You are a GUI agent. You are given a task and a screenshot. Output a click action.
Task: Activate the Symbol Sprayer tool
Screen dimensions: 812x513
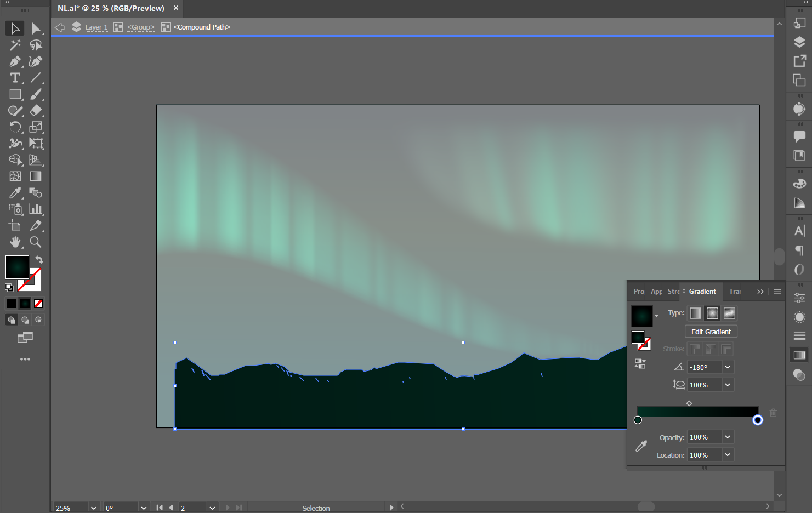(15, 209)
